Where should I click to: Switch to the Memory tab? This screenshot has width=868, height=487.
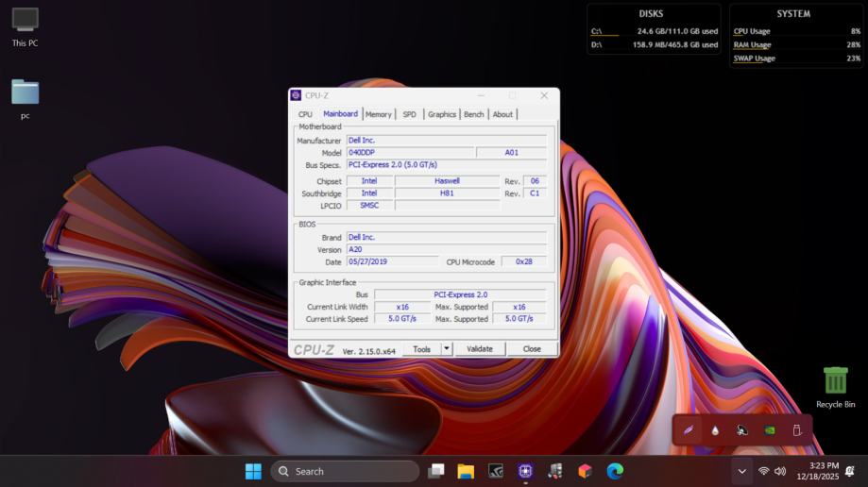tap(379, 114)
